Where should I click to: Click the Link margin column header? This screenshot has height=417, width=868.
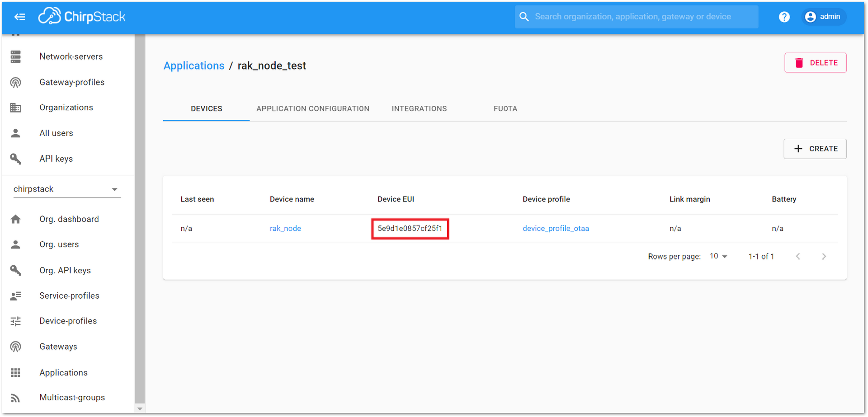coord(690,199)
